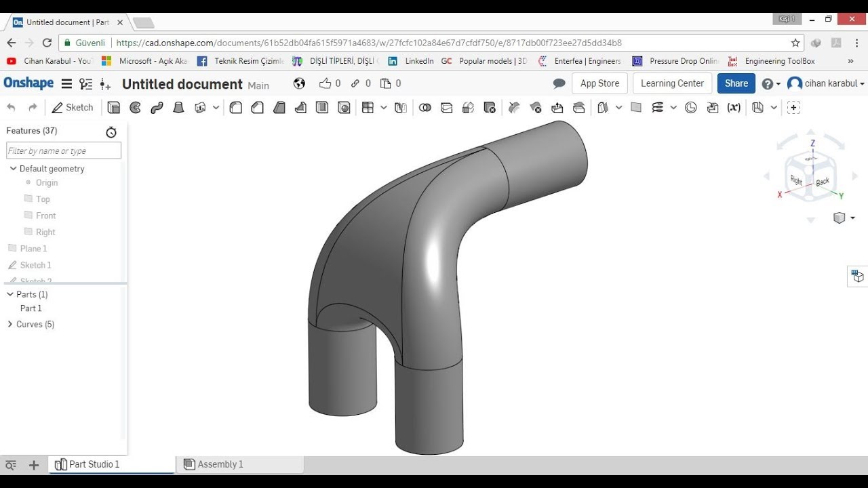Select the Delete part tool
The height and width of the screenshot is (488, 868).
(x=490, y=107)
